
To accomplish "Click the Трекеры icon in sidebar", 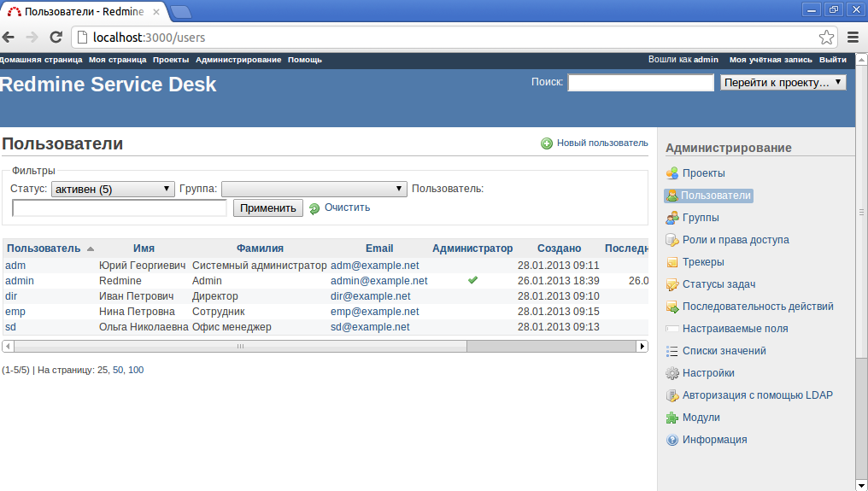I will click(672, 262).
